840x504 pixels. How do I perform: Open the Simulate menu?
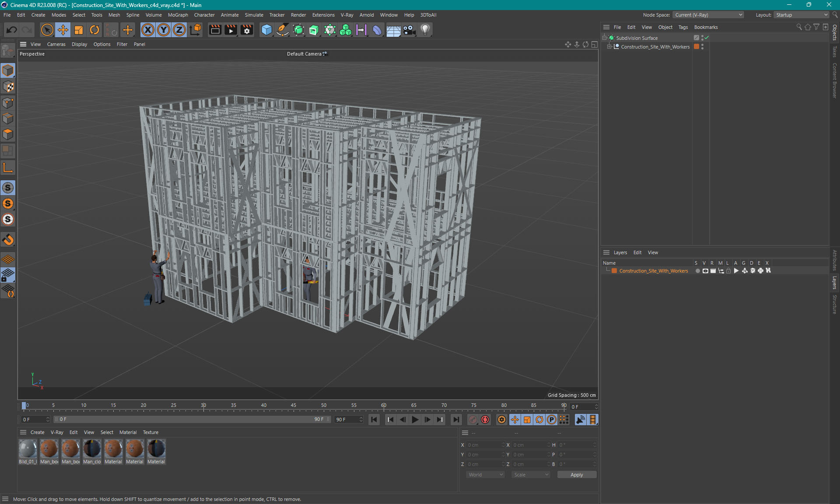[x=254, y=15]
